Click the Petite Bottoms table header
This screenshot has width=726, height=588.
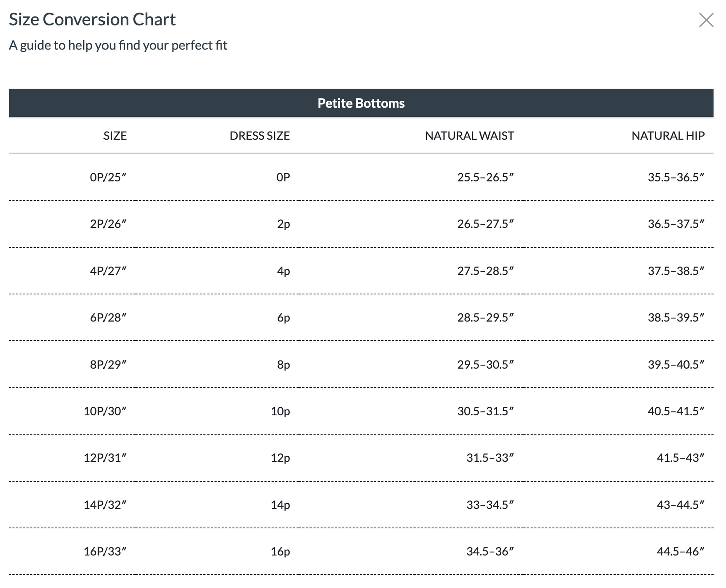[x=361, y=103]
